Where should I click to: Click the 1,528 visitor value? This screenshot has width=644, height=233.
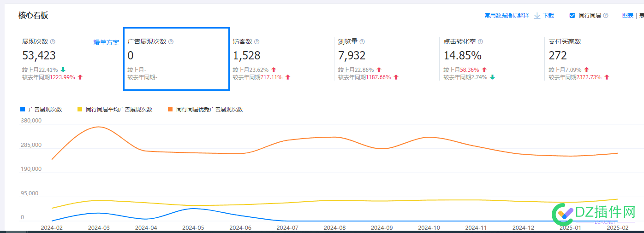click(x=246, y=56)
